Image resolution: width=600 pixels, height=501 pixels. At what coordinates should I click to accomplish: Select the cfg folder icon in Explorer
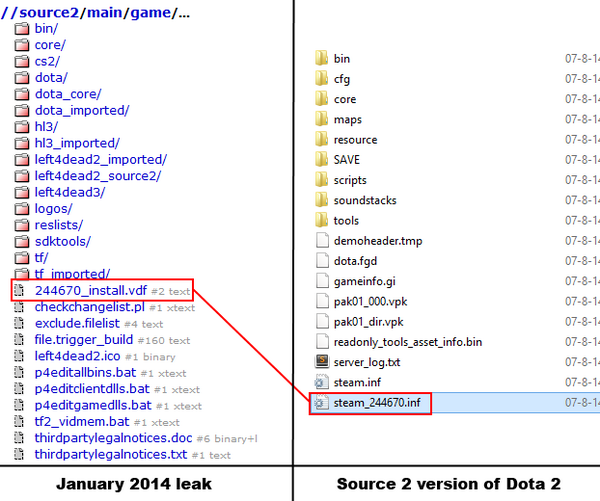(321, 79)
